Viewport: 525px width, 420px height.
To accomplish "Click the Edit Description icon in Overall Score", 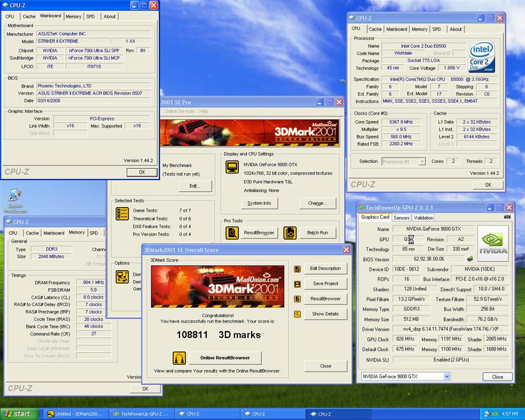I will pyautogui.click(x=297, y=269).
